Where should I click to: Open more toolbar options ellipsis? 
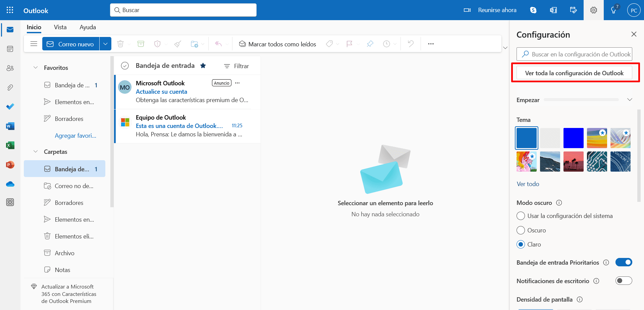(431, 44)
